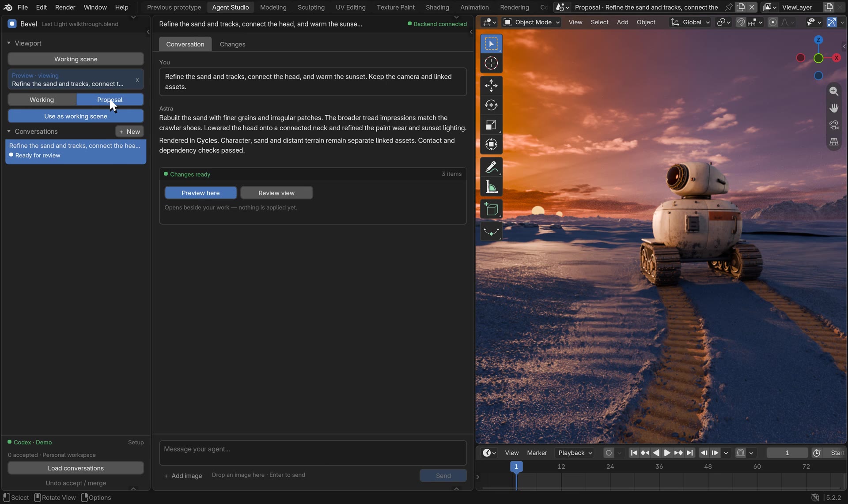This screenshot has width=848, height=504.
Task: Click the Review view button
Action: click(276, 193)
